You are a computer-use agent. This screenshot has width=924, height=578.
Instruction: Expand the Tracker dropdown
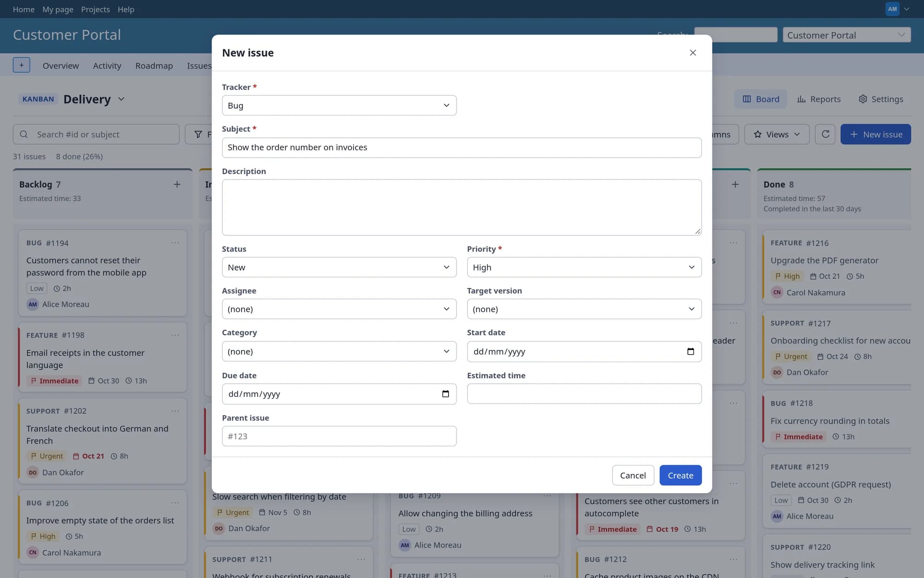339,105
